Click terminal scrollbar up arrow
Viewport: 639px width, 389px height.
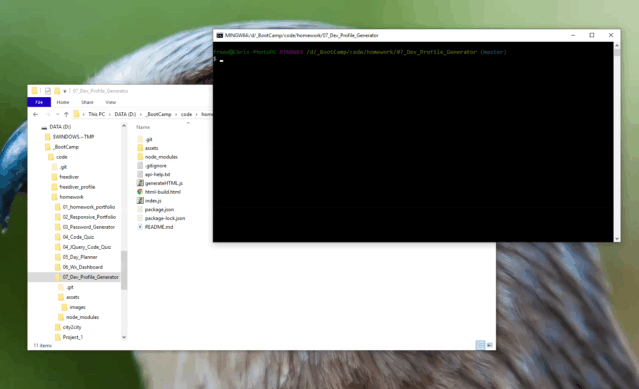617,46
